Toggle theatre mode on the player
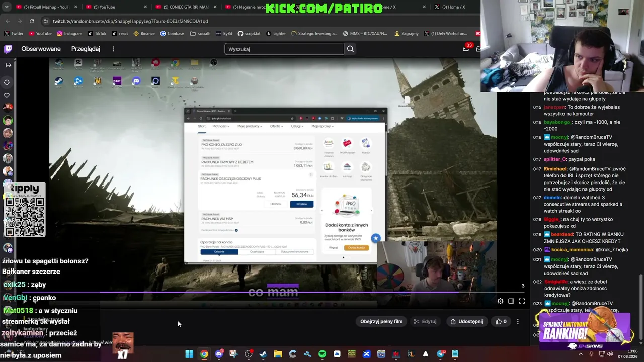The image size is (644, 362). pos(511,301)
